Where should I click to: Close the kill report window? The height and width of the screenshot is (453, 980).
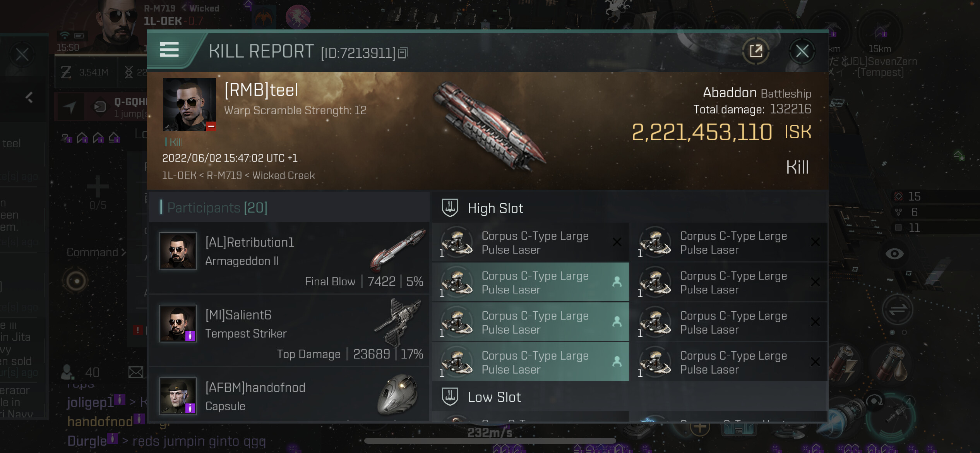802,51
